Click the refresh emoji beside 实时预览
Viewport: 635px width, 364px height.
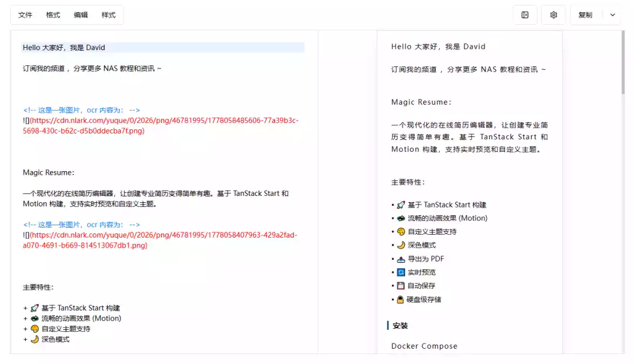click(x=401, y=272)
